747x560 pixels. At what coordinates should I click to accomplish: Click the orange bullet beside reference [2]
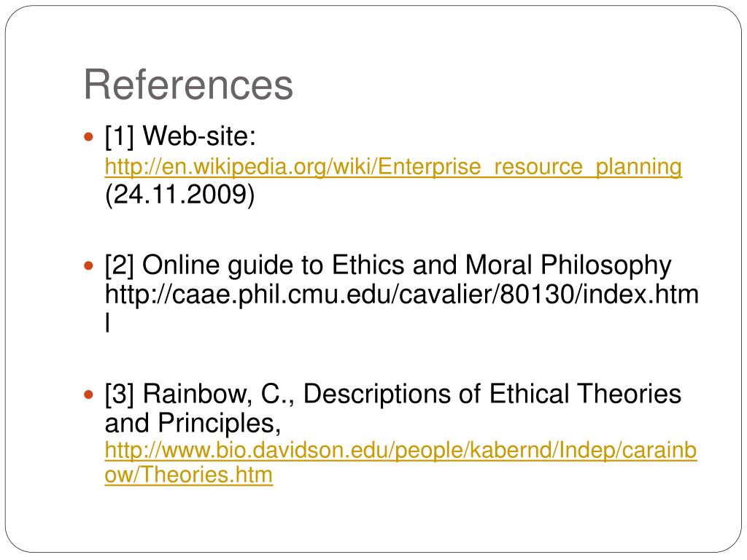coord(88,265)
